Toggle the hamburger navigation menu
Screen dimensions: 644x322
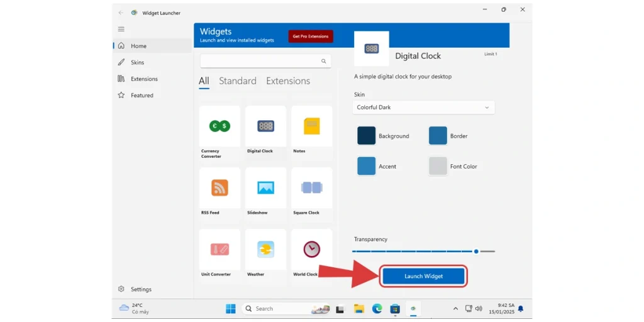point(121,29)
